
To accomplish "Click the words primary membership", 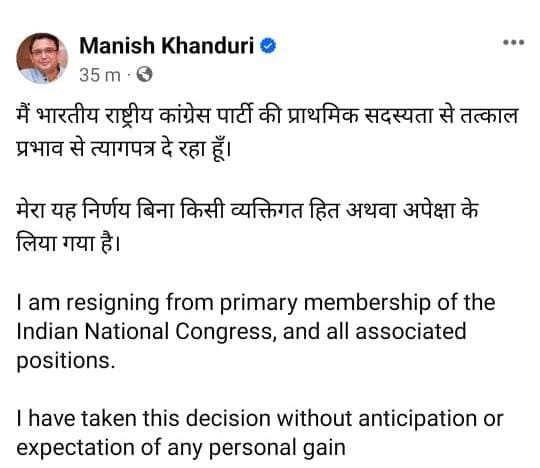I will click(325, 304).
